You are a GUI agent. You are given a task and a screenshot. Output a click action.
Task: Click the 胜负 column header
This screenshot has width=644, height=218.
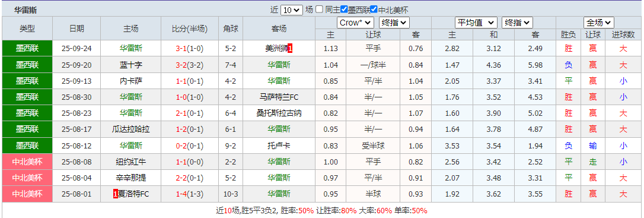click(569, 34)
